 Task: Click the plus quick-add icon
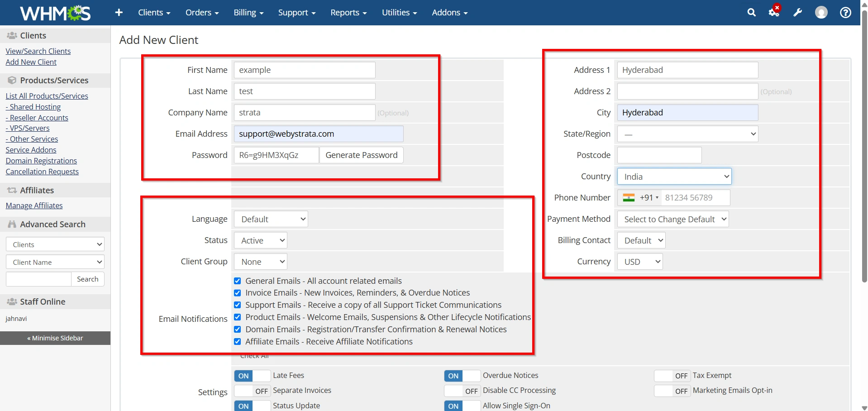click(x=119, y=13)
